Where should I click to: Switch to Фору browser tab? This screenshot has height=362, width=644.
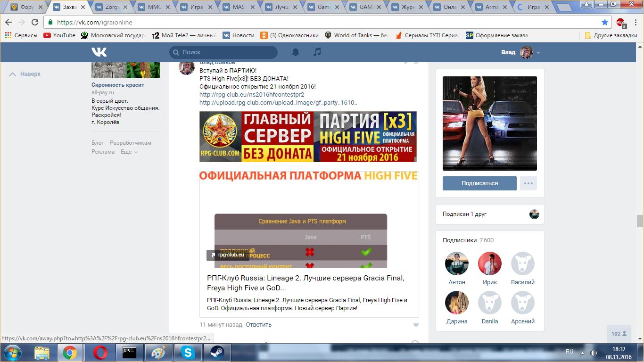coord(26,7)
